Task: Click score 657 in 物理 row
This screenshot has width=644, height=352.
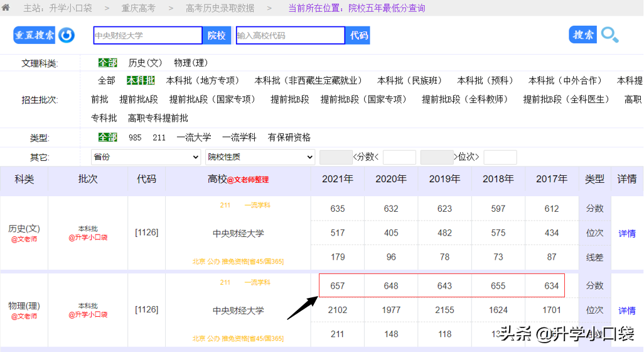Action: click(338, 286)
